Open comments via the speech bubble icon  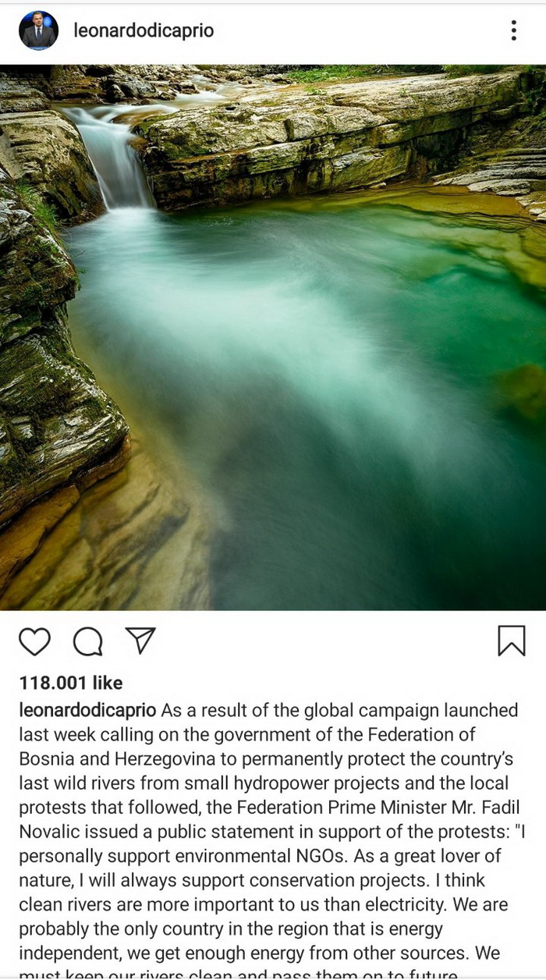87,641
